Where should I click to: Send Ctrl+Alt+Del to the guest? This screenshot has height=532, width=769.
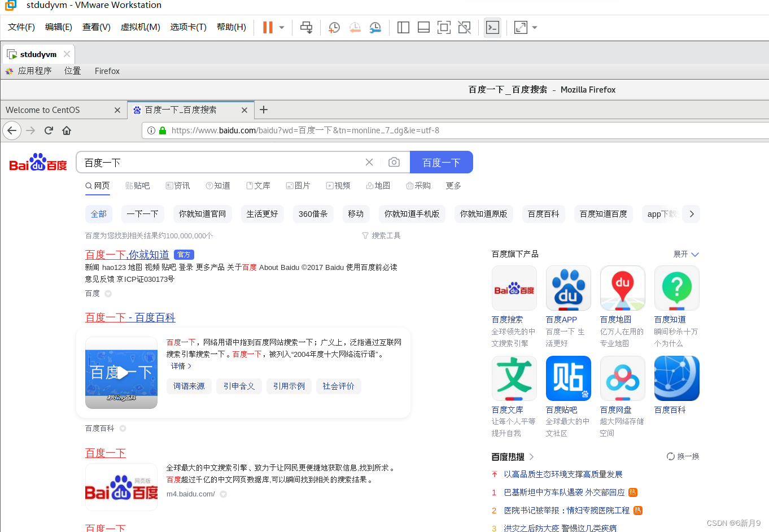coord(306,27)
